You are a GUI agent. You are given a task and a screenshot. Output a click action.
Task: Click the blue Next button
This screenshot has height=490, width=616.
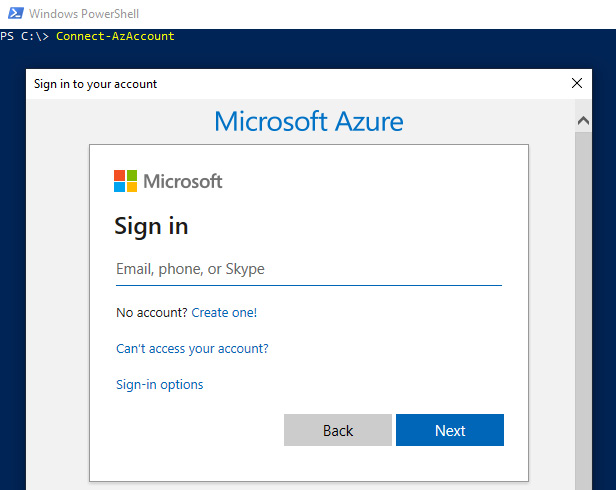tap(450, 430)
